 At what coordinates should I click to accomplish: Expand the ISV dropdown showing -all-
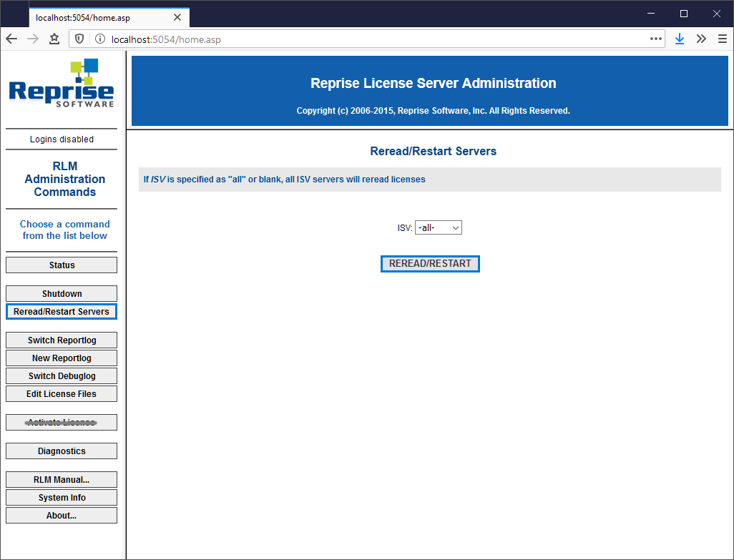point(438,228)
